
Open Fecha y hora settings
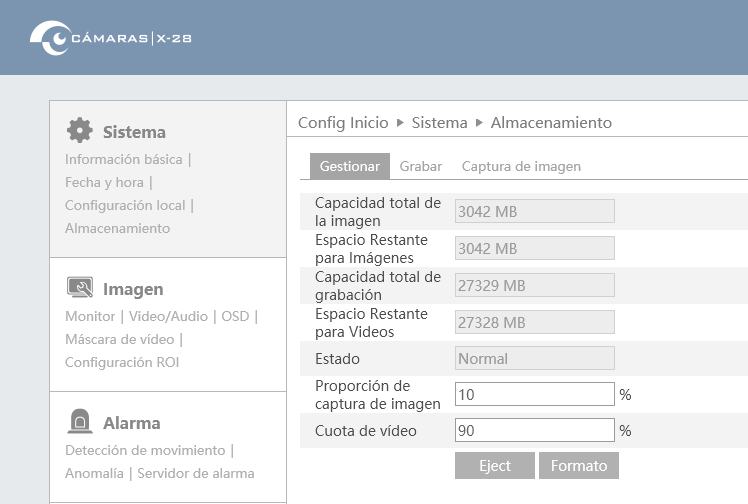click(104, 182)
